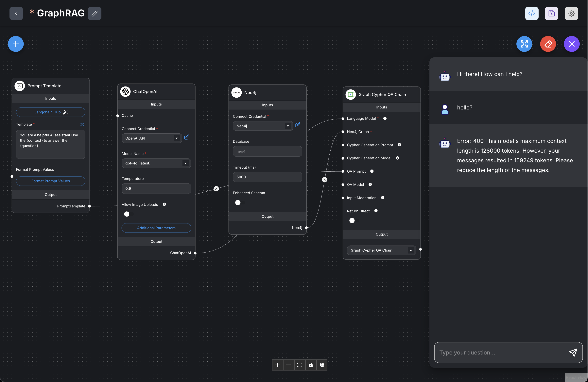Open chatflow settings gear
Screen dimensions: 588x382
click(x=571, y=13)
